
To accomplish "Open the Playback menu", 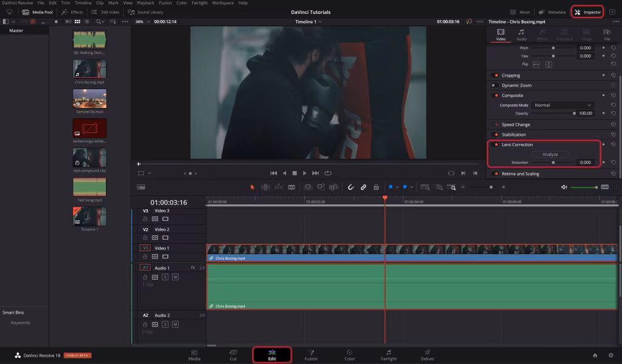I will [x=146, y=3].
